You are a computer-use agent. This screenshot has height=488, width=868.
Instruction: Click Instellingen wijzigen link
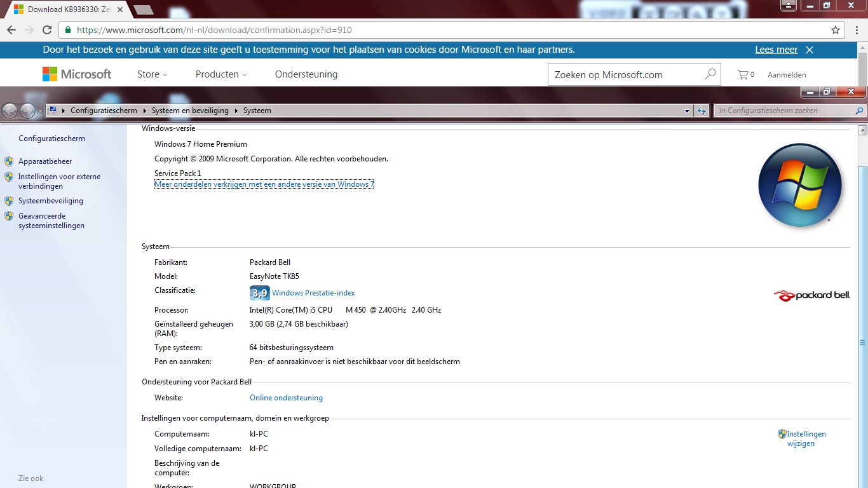coord(806,438)
